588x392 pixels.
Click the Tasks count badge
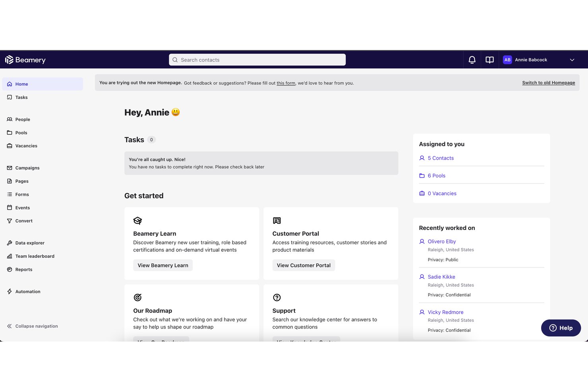click(x=151, y=140)
